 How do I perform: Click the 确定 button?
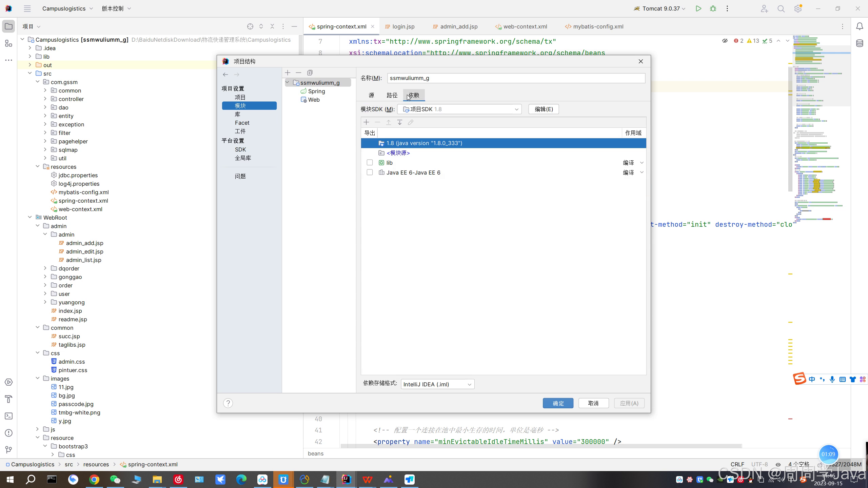[x=558, y=403]
